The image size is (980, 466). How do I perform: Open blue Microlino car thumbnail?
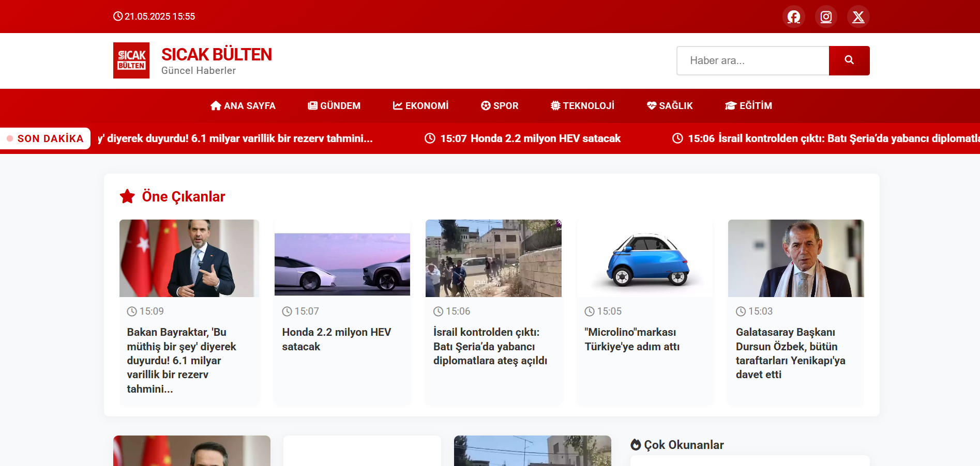tap(645, 258)
